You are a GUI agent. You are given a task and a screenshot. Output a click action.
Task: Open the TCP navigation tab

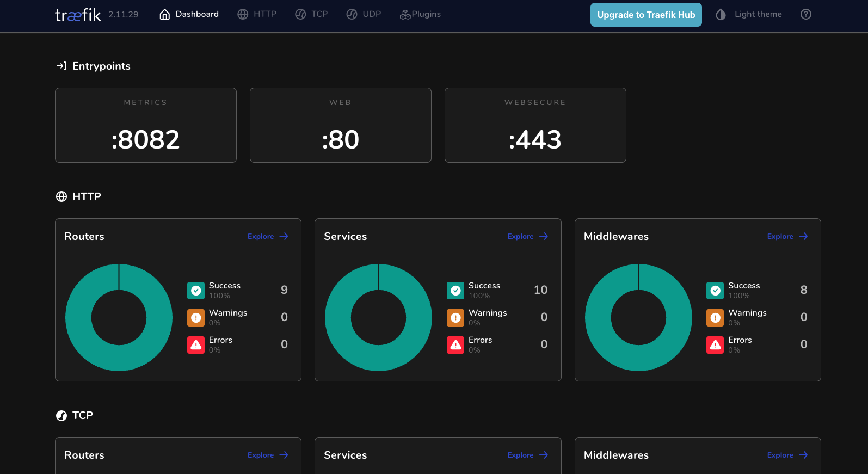pos(311,14)
